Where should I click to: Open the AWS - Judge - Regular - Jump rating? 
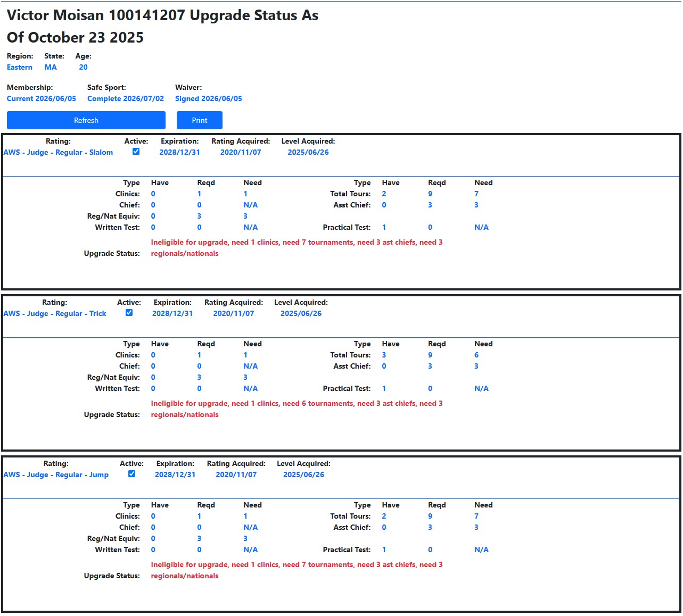56,475
